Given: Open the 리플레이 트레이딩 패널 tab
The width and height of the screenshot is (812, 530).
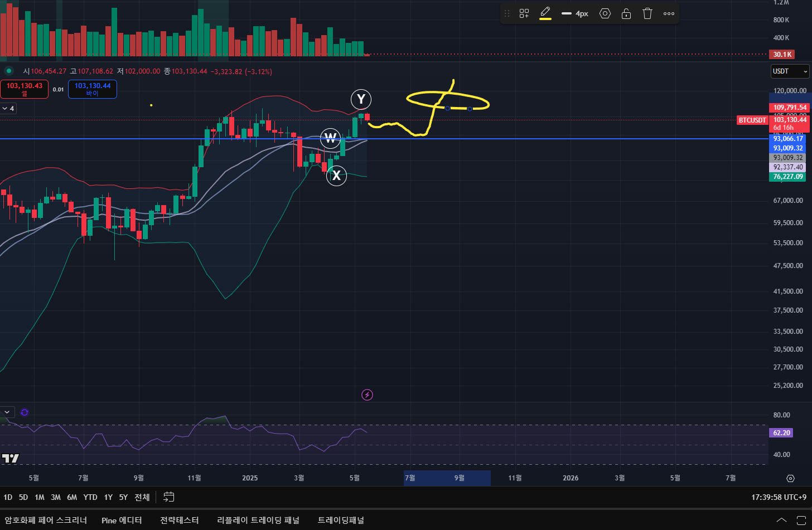Looking at the screenshot, I should tap(258, 520).
